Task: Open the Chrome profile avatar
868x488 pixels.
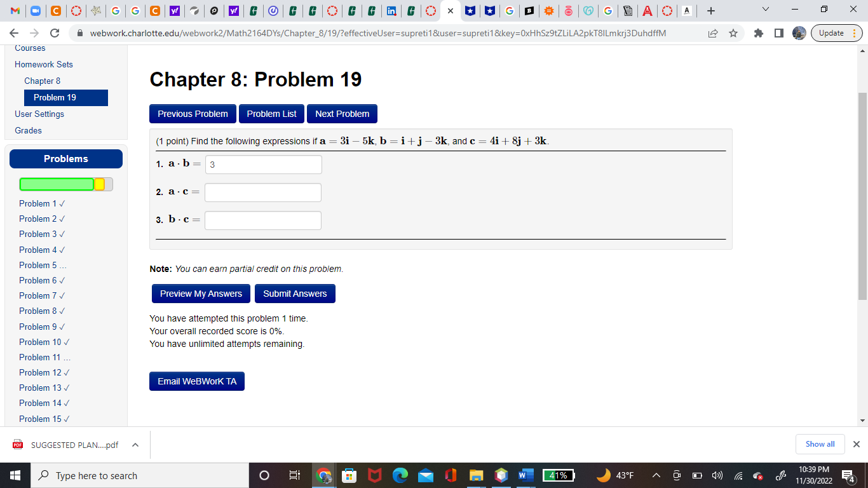Action: [799, 33]
